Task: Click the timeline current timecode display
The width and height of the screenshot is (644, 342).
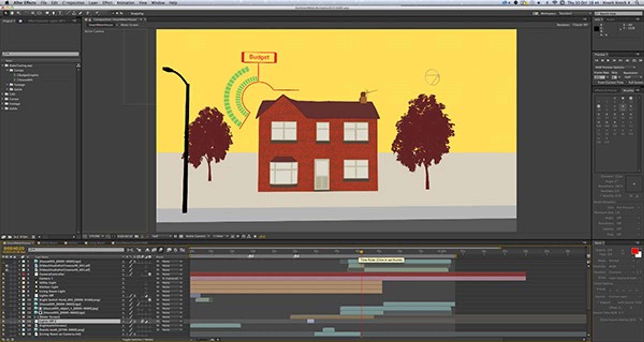Action: (x=14, y=248)
